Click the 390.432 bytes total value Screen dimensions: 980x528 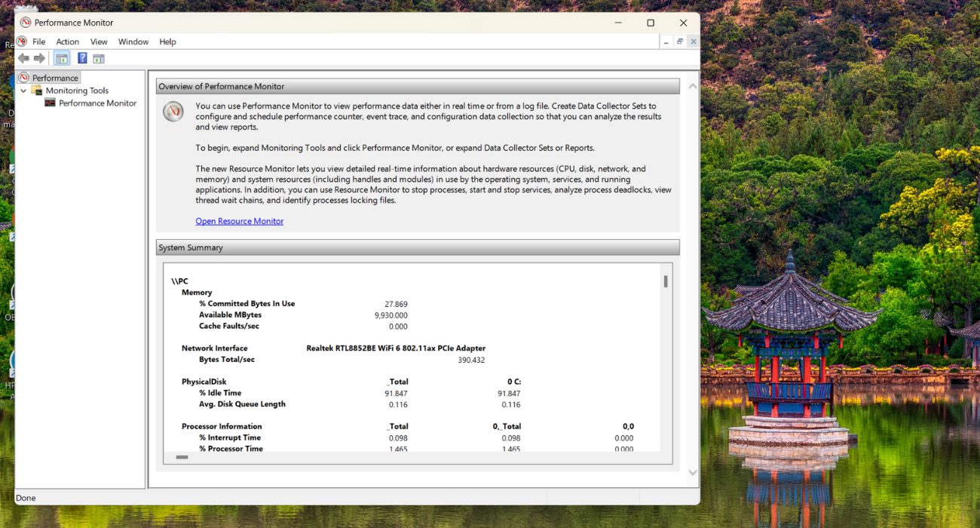point(471,361)
